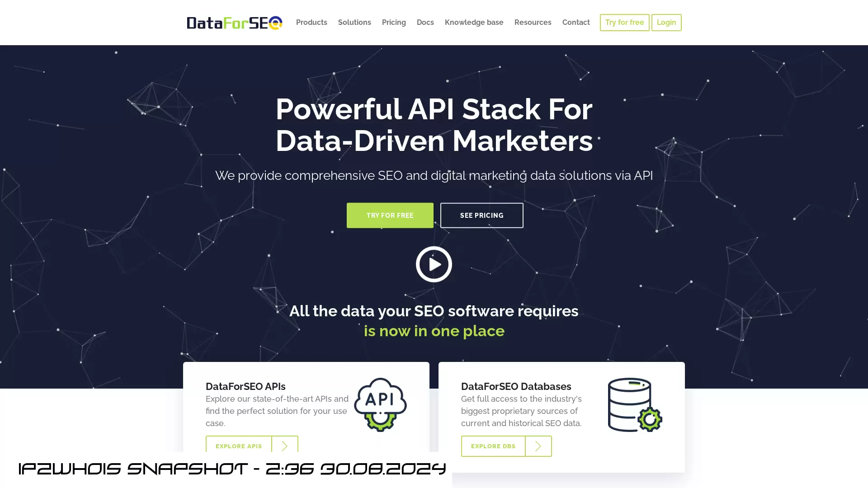Click the arrow icon on EXPLORE APIS
The height and width of the screenshot is (488, 868).
285,446
